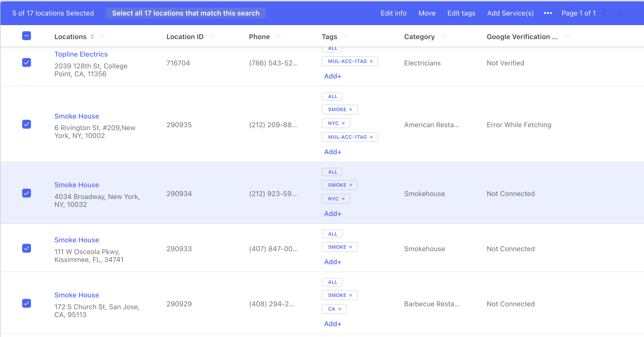The width and height of the screenshot is (644, 337).
Task: Click the Page 1 of 1 indicator
Action: click(579, 13)
